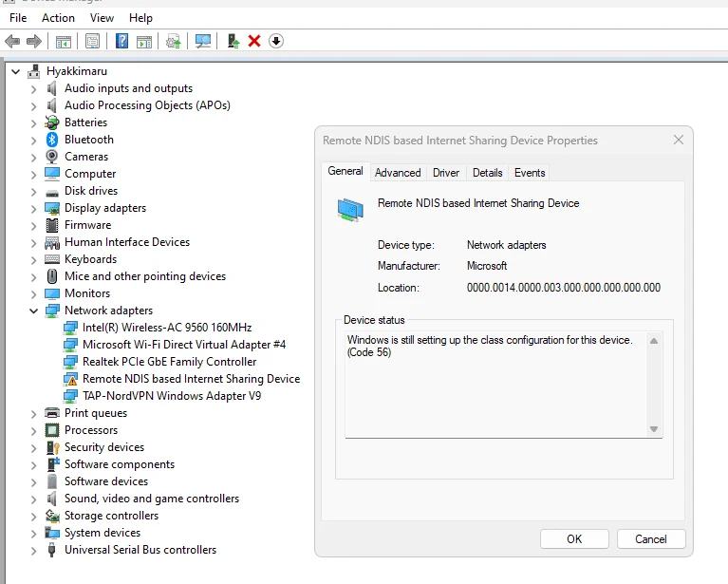
Task: Click device status scrollbar down arrow
Action: (x=654, y=429)
